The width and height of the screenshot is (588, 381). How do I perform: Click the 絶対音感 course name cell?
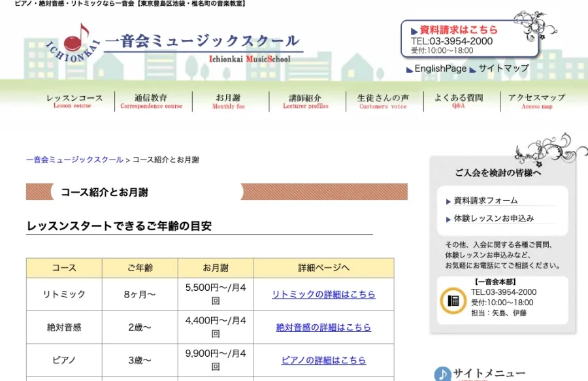pyautogui.click(x=64, y=327)
